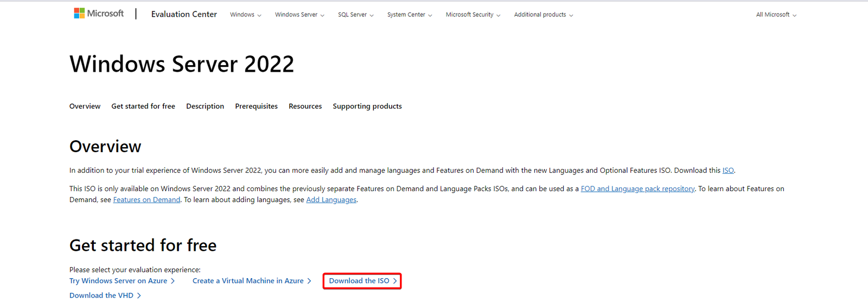
Task: Open the Resources tab
Action: tap(305, 106)
